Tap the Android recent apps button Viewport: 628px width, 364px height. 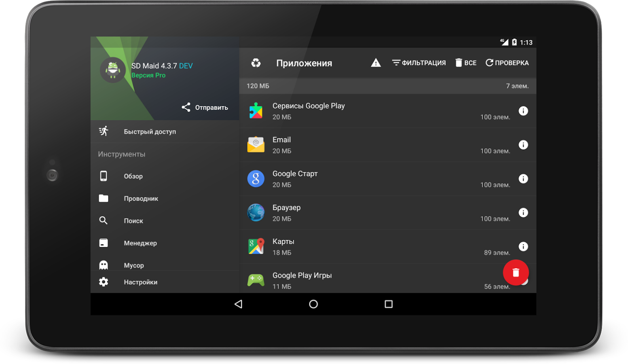[389, 304]
